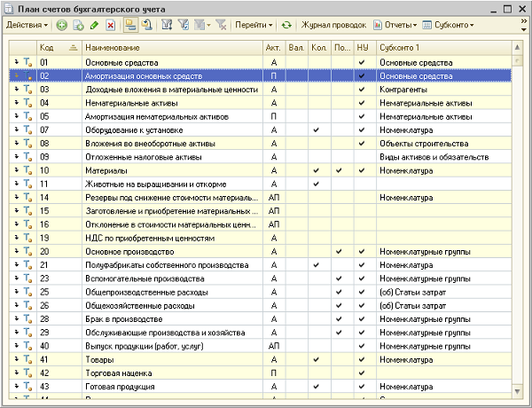The height and width of the screenshot is (408, 532).
Task: Click the Кол. checkmark for Товары row
Action: pyautogui.click(x=317, y=359)
